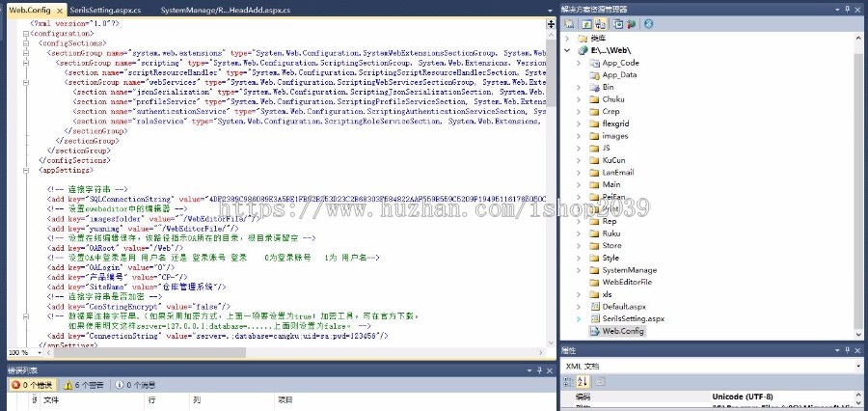
Task: Pin the Error List panel
Action: click(539, 370)
